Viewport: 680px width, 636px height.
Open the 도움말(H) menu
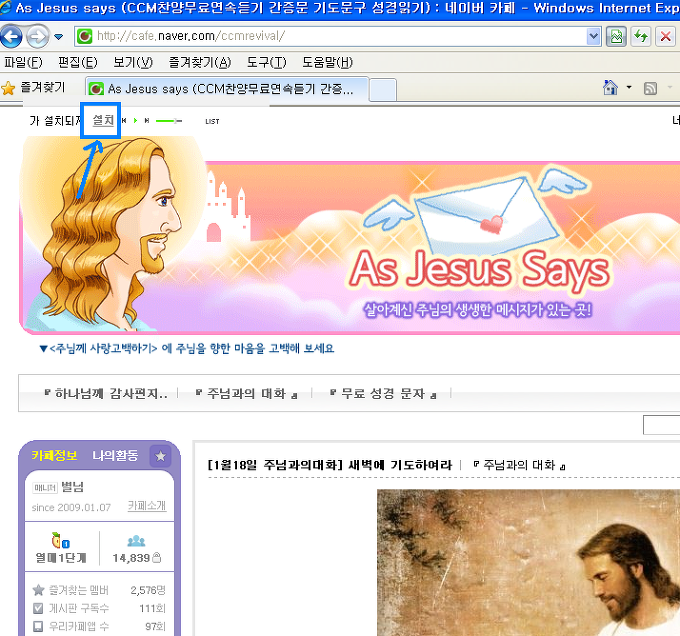pyautogui.click(x=327, y=62)
